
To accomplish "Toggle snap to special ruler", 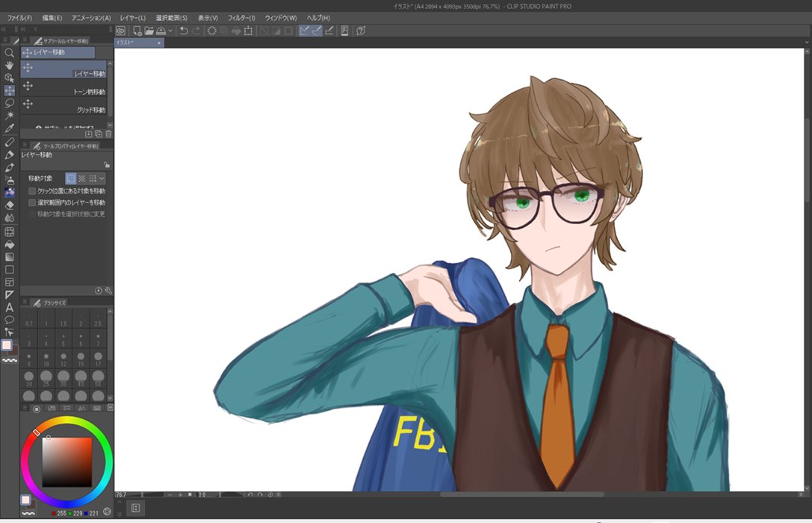I will (x=317, y=31).
